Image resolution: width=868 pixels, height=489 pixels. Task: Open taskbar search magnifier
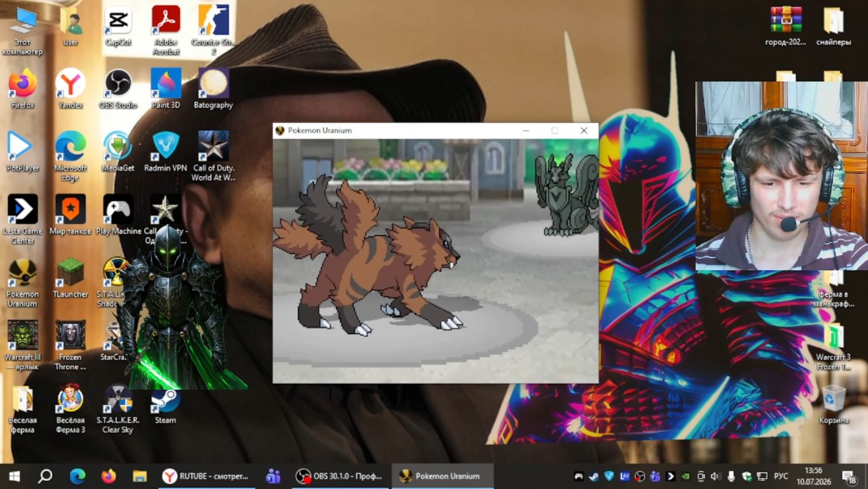tap(45, 476)
